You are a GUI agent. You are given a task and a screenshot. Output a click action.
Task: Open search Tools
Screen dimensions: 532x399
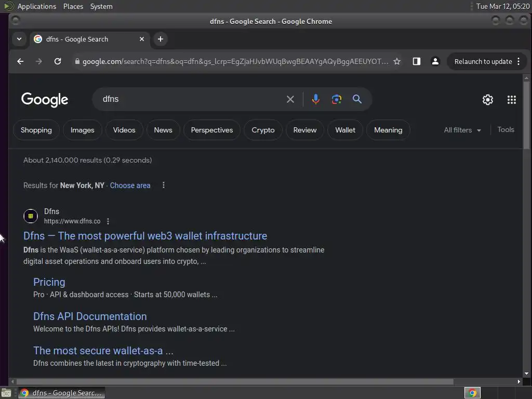[506, 129]
